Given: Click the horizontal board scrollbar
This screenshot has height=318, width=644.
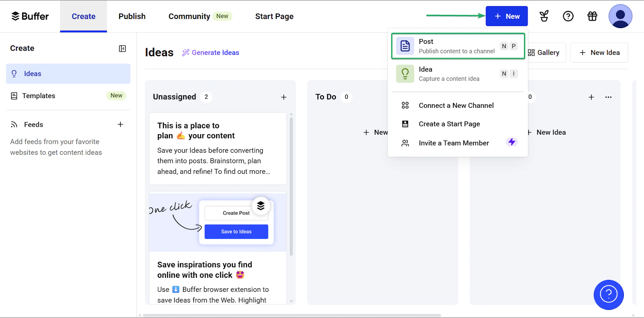Looking at the screenshot, I should point(292,316).
